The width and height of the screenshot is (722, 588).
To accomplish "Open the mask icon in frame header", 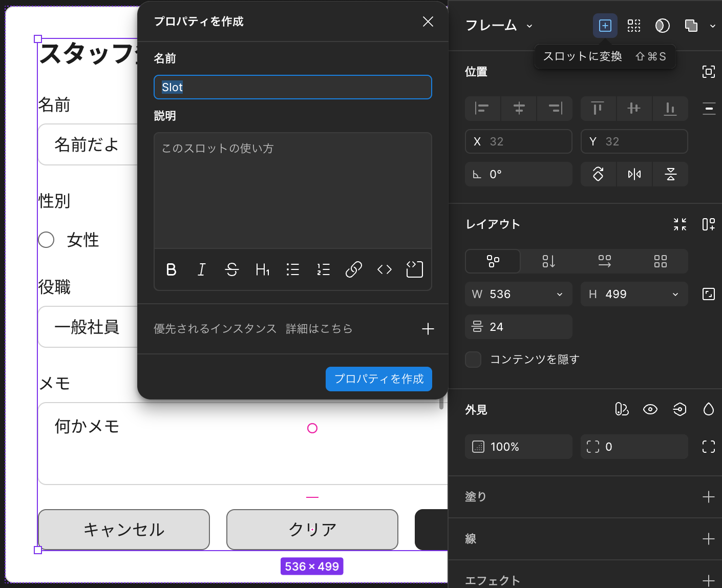I will click(662, 26).
